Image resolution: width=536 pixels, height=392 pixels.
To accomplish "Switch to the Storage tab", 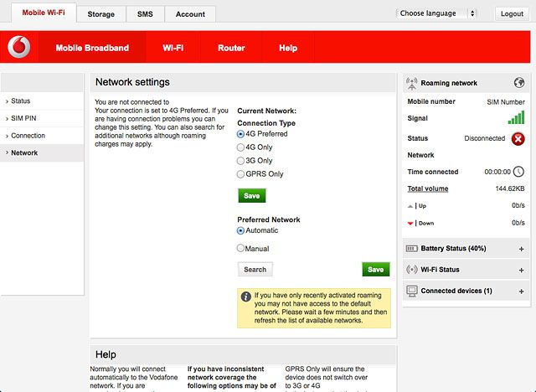I will [x=100, y=14].
